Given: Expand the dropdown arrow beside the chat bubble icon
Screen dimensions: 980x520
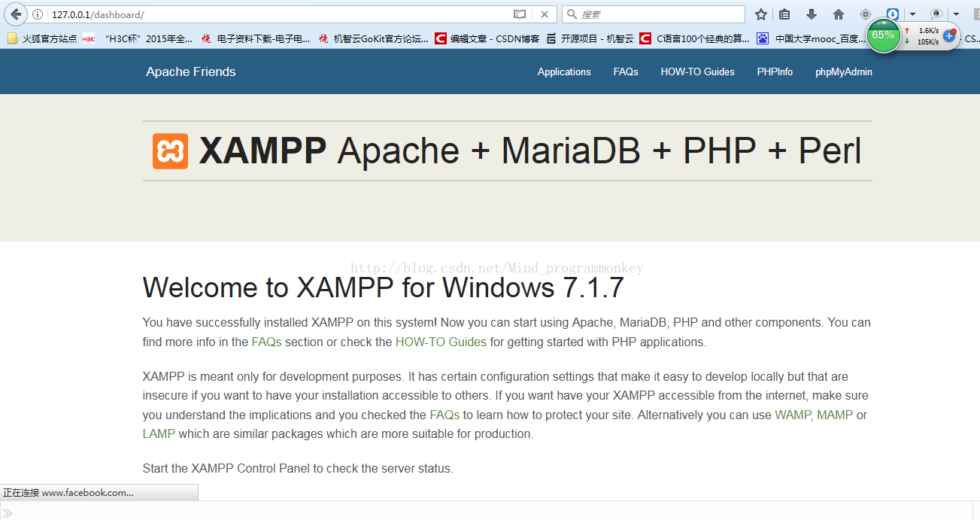Looking at the screenshot, I should coord(956,14).
